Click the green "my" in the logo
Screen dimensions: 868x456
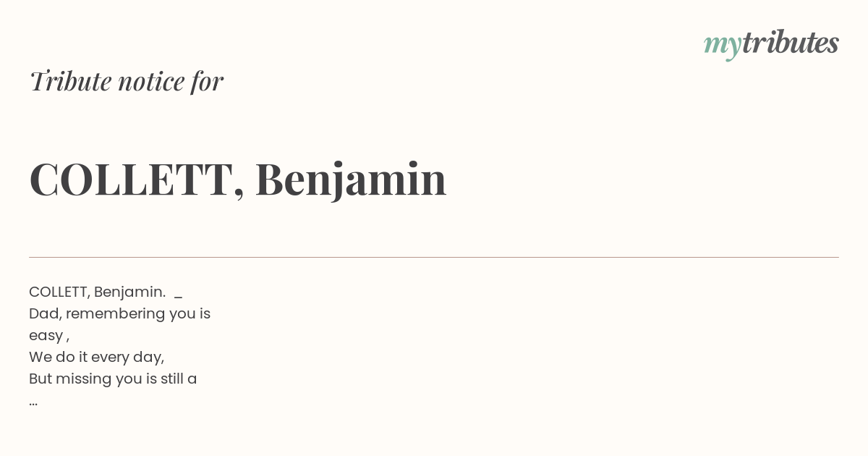click(723, 46)
